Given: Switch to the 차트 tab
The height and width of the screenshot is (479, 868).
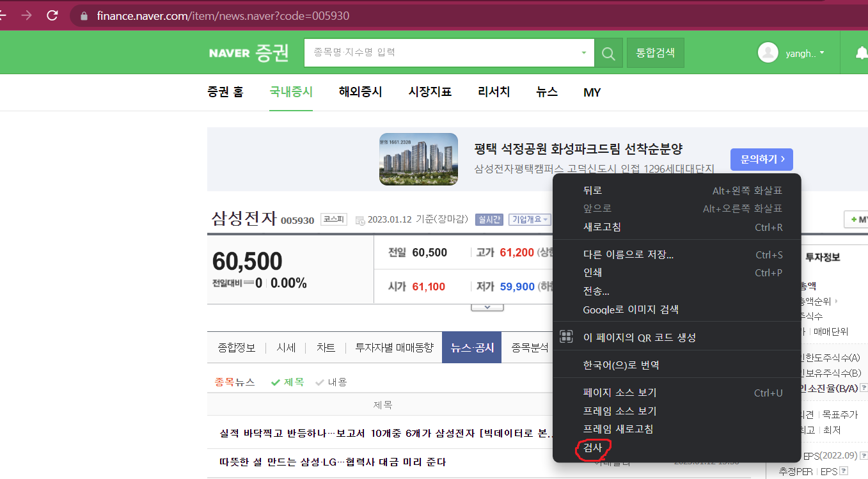Looking at the screenshot, I should pyautogui.click(x=326, y=348).
